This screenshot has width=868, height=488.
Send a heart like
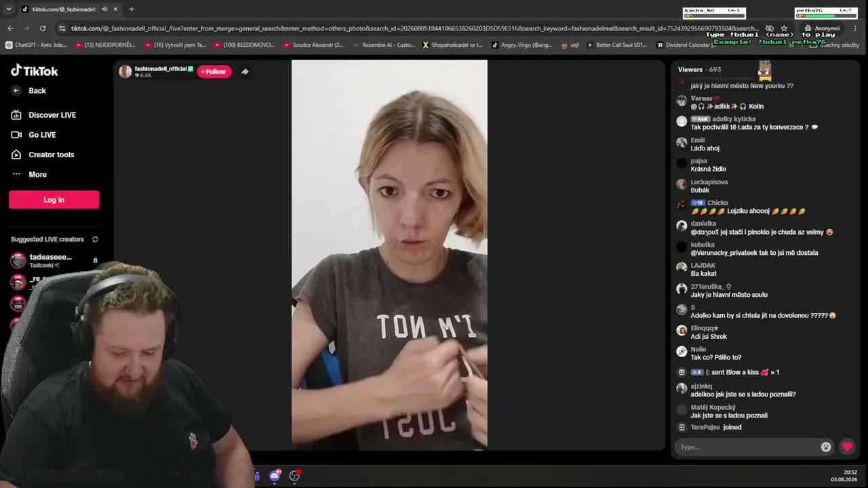tap(847, 447)
